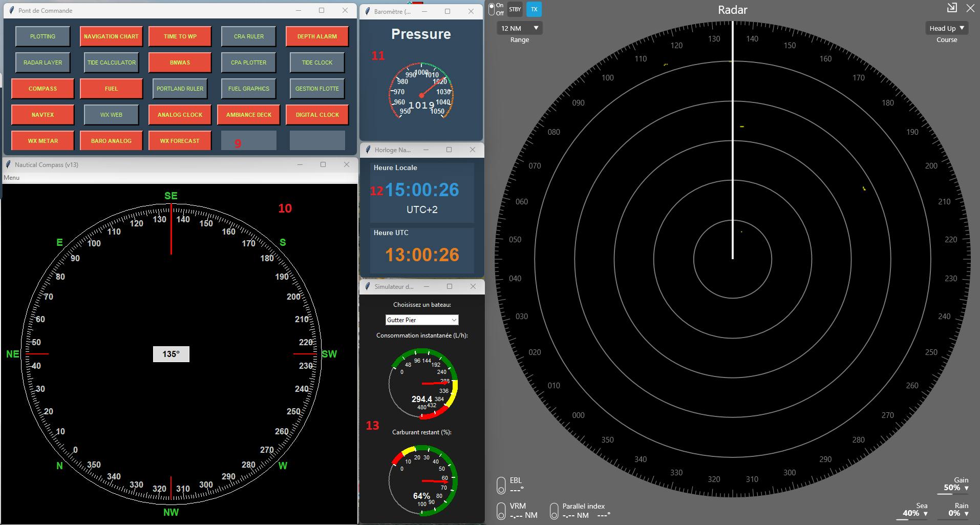Toggle the DEPTH ALARM button
Image resolution: width=980 pixels, height=525 pixels.
coord(317,36)
